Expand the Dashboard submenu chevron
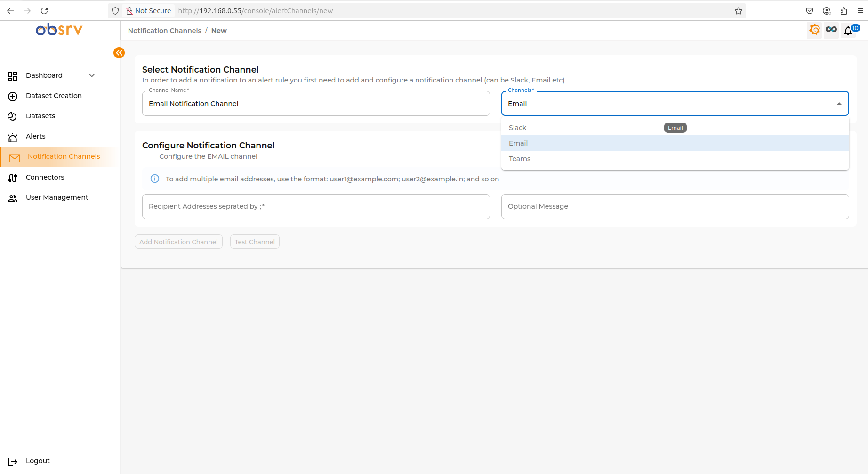Viewport: 868px width, 474px height. (92, 75)
